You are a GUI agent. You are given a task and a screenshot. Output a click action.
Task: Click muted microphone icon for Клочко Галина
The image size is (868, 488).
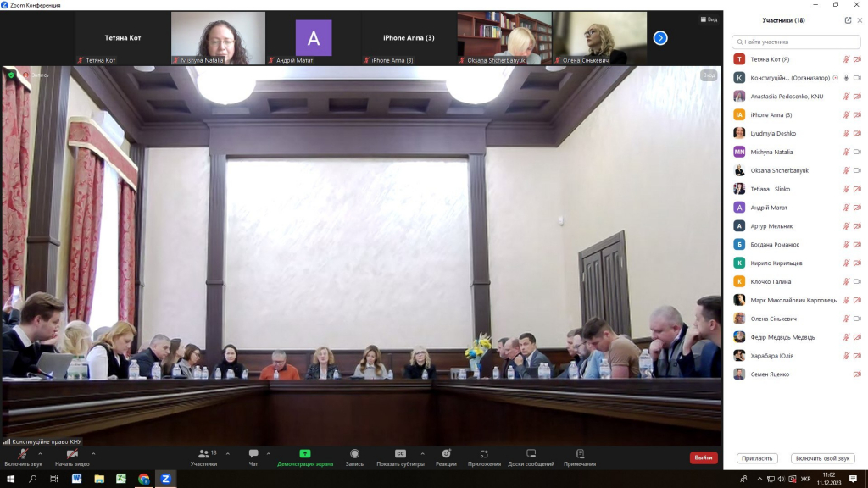pos(846,281)
